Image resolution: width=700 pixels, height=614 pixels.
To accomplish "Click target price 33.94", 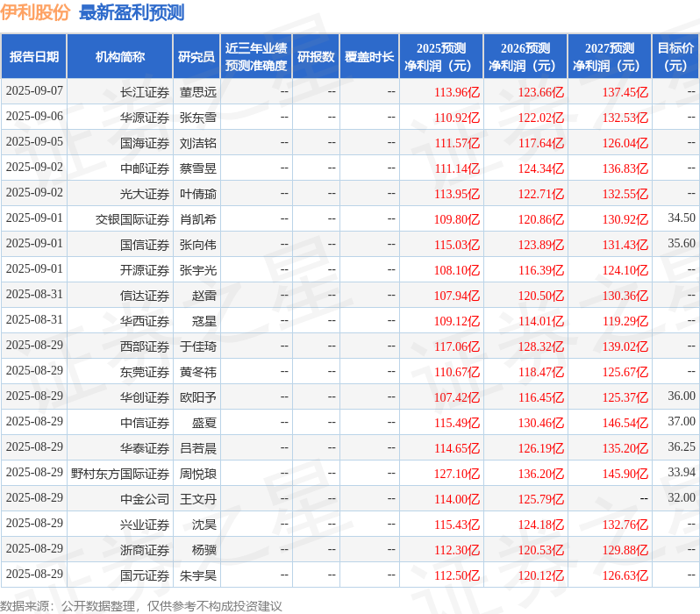I will point(682,473).
